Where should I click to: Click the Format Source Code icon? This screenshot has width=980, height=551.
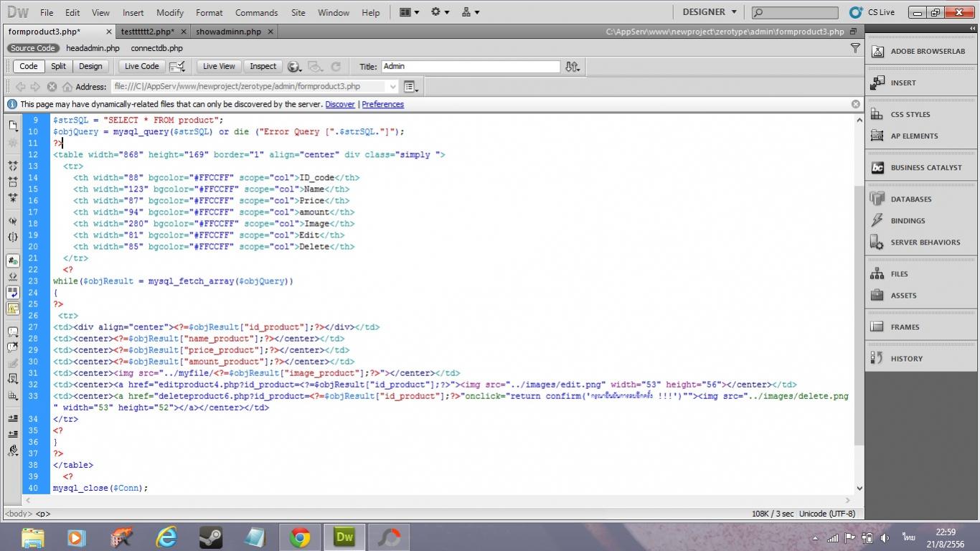[13, 451]
